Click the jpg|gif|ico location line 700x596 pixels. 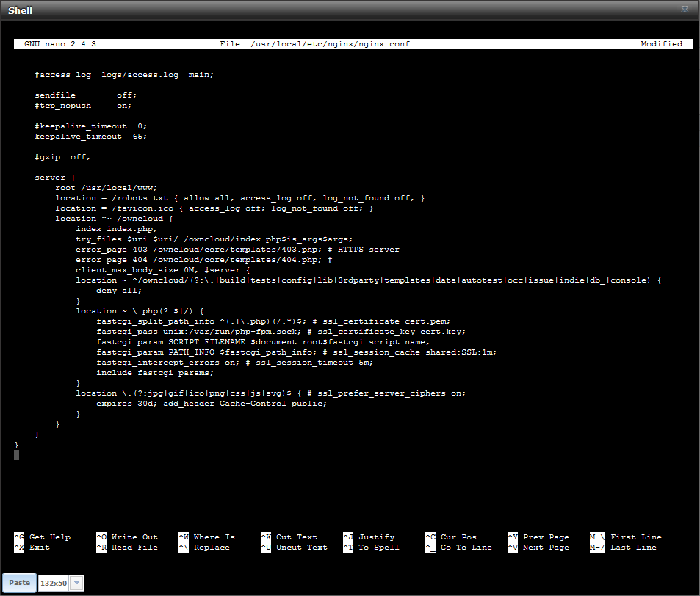pyautogui.click(x=270, y=393)
